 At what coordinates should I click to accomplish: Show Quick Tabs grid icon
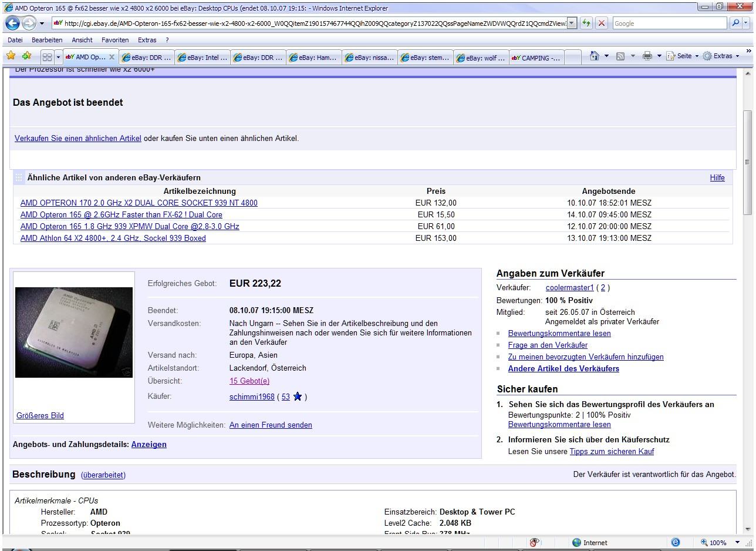pyautogui.click(x=47, y=57)
